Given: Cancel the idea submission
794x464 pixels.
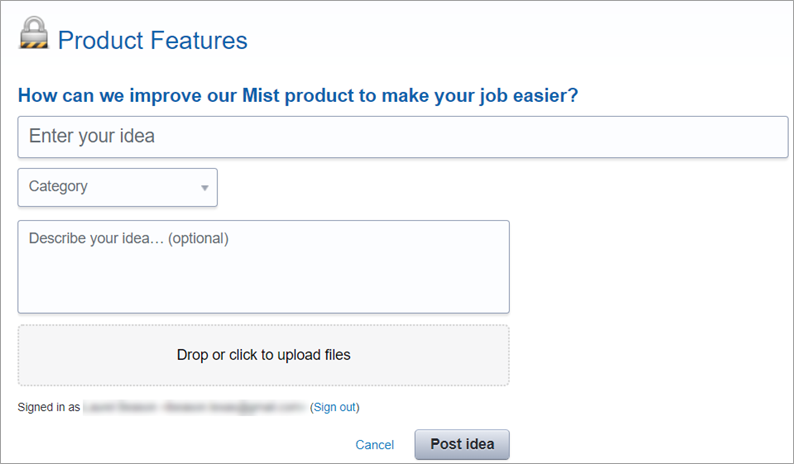Looking at the screenshot, I should click(x=374, y=445).
